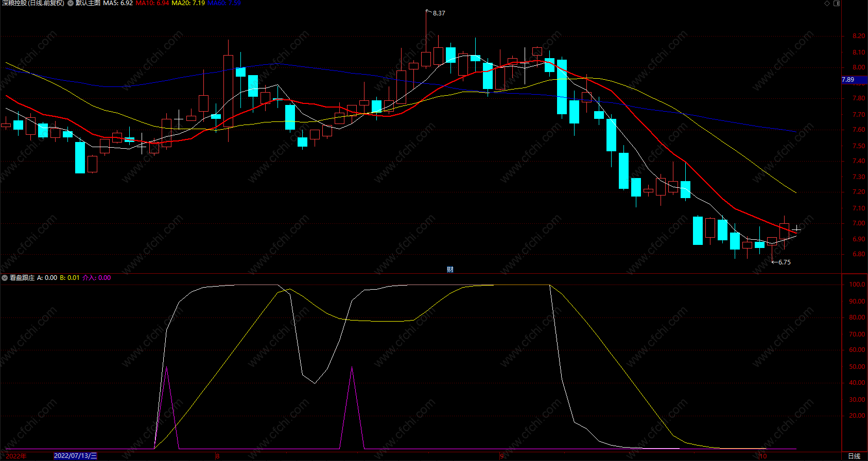Toggle the side panel icon at top right
This screenshot has width=868, height=461.
(837, 3)
